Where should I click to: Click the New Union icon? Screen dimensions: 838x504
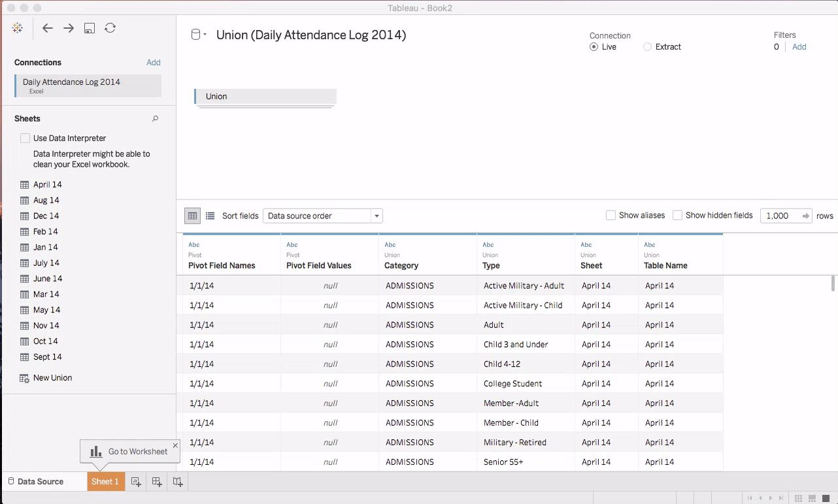coord(25,378)
